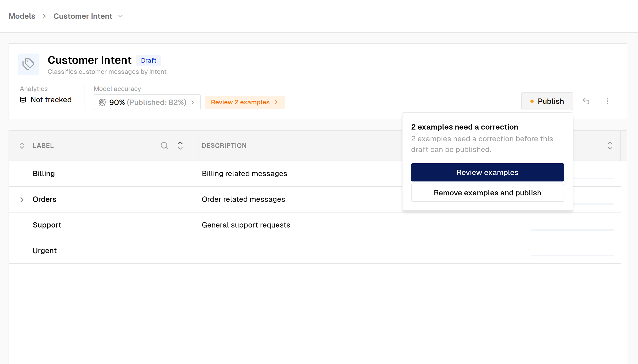Click the Support row progress bar
Screen dimensions: 638x364
click(573, 230)
